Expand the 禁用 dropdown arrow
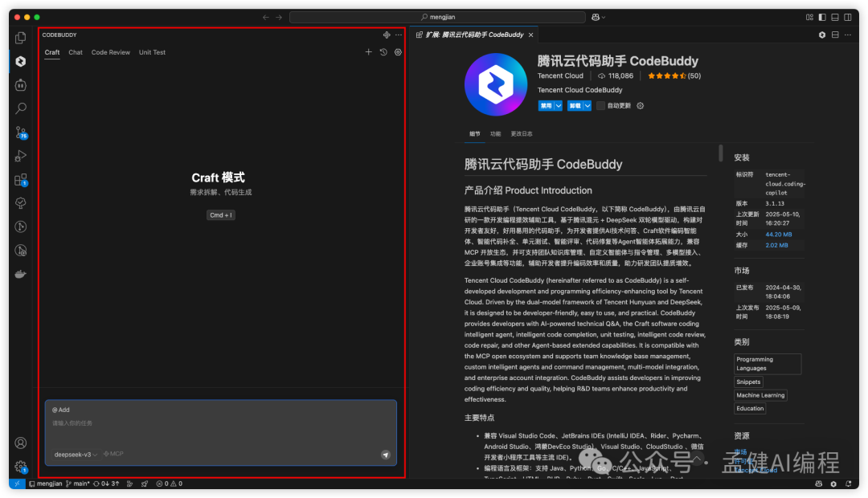 click(559, 106)
